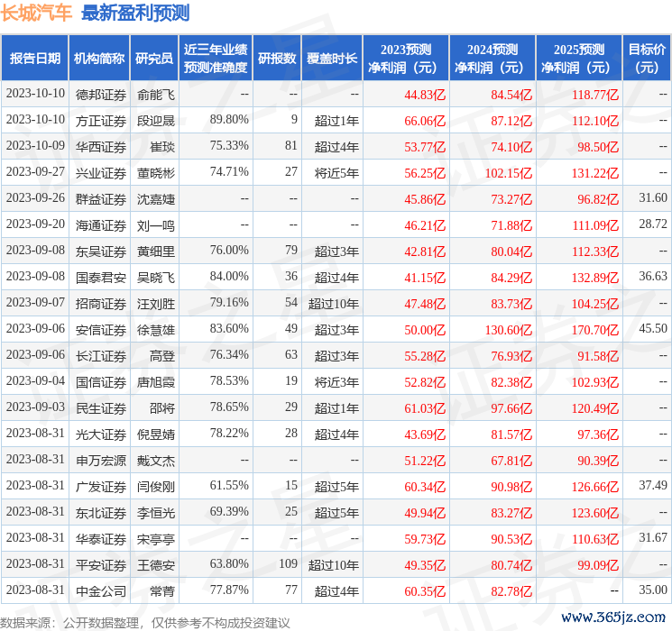This screenshot has width=672, height=631.
Task: Click the 机构简称 column header
Action: point(99,59)
